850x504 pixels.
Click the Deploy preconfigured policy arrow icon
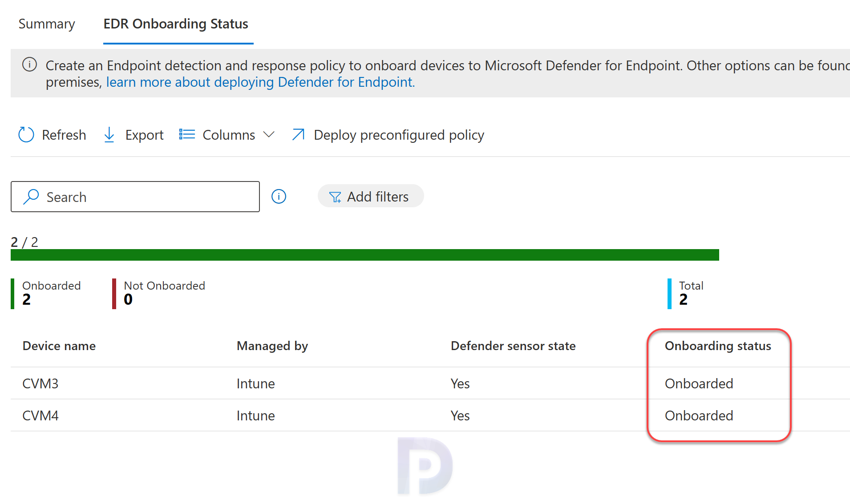pos(298,134)
